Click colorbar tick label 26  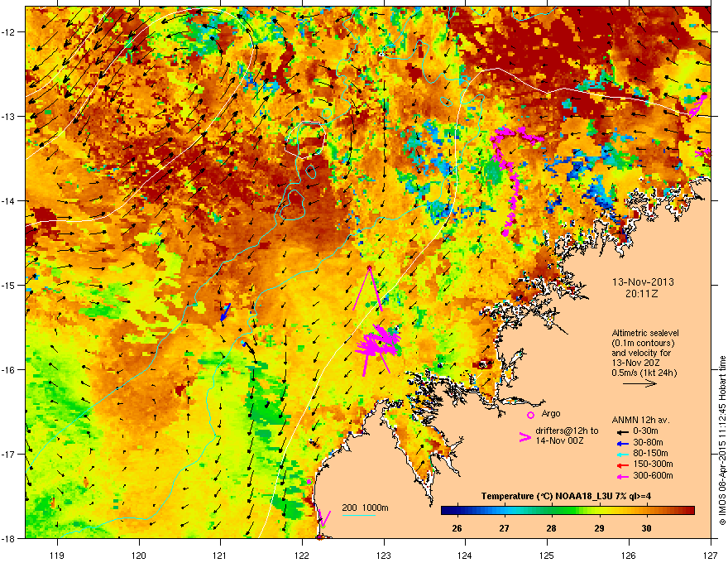point(457,528)
